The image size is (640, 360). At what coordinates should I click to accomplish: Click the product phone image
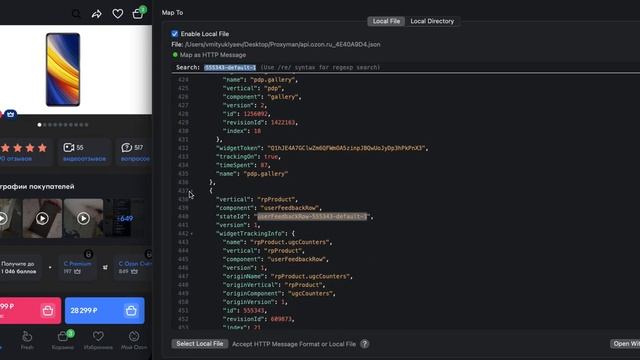tap(63, 70)
